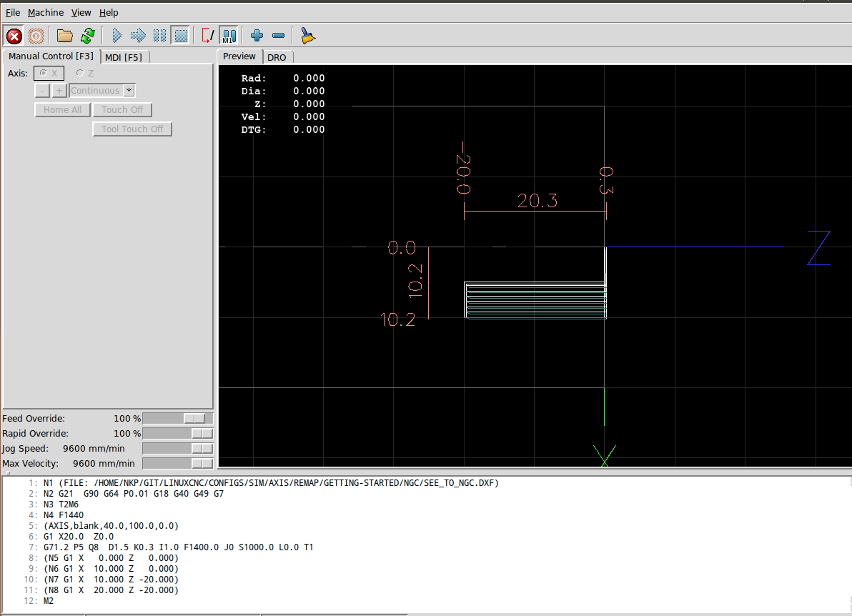Expand the Continuous jog increment dropdown

pos(129,91)
